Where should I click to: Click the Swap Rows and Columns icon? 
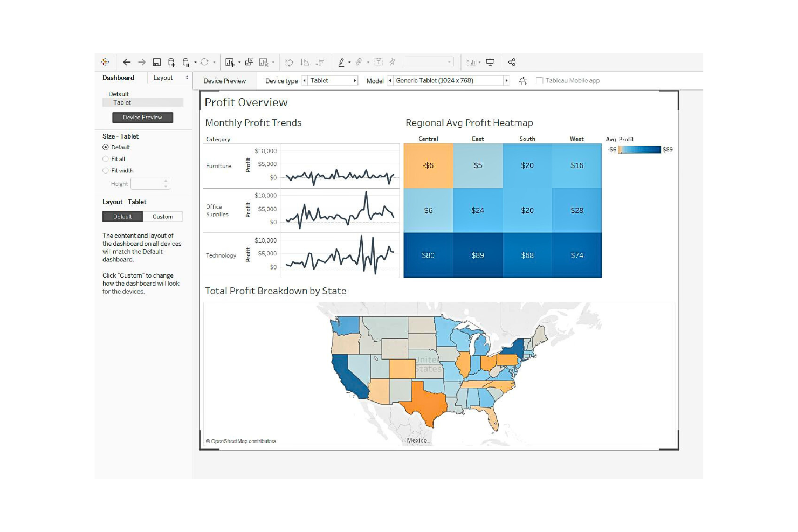[x=290, y=62]
